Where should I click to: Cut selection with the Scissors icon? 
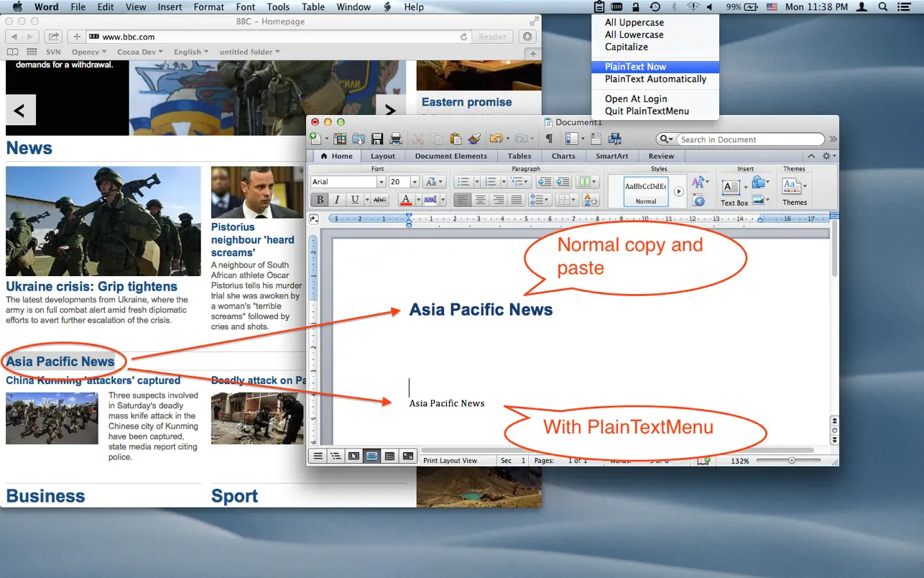[x=418, y=139]
